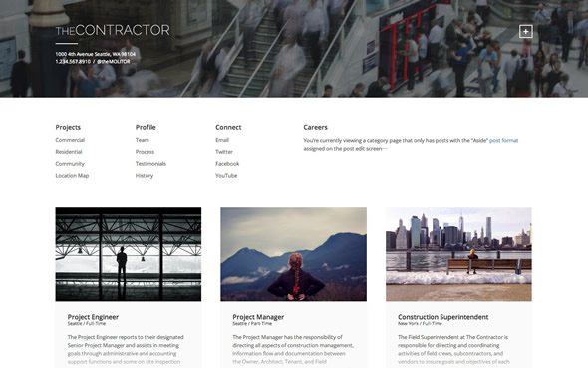Click the Connect menu heading
Screen dimensions: 588x368
pyautogui.click(x=228, y=128)
